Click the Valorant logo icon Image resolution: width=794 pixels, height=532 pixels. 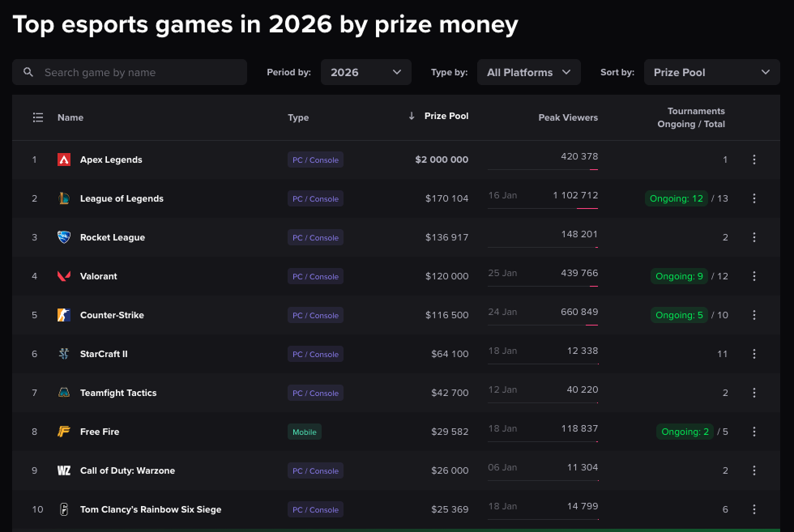(64, 275)
